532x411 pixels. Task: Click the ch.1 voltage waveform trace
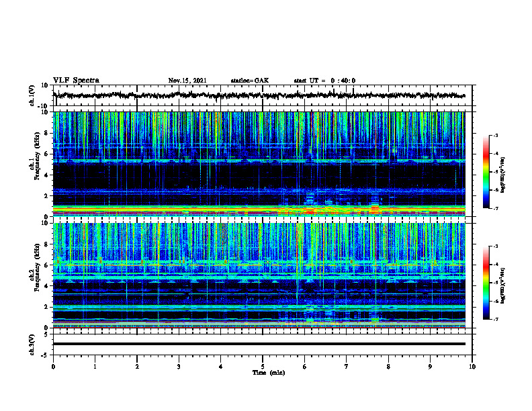(x=259, y=95)
